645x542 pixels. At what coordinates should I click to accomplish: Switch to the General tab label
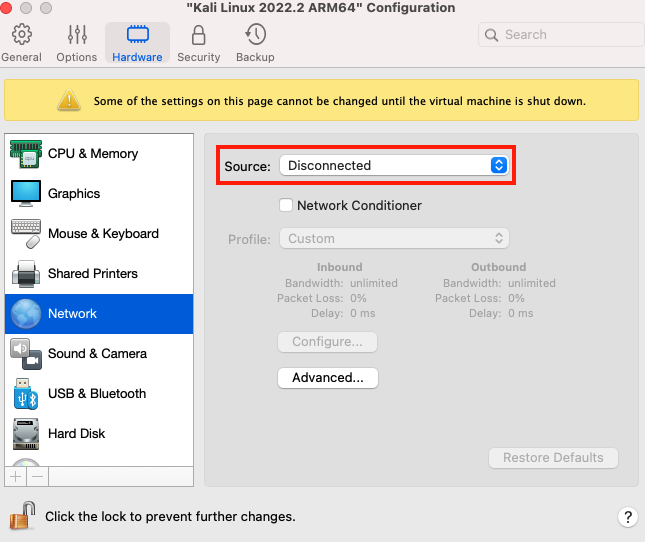pos(21,57)
